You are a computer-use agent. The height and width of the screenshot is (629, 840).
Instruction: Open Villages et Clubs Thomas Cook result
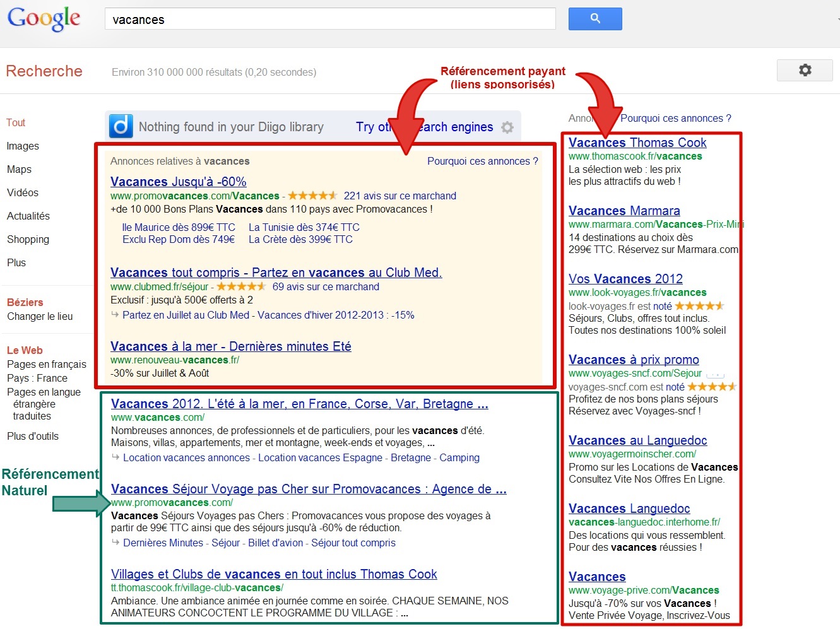[x=274, y=574]
